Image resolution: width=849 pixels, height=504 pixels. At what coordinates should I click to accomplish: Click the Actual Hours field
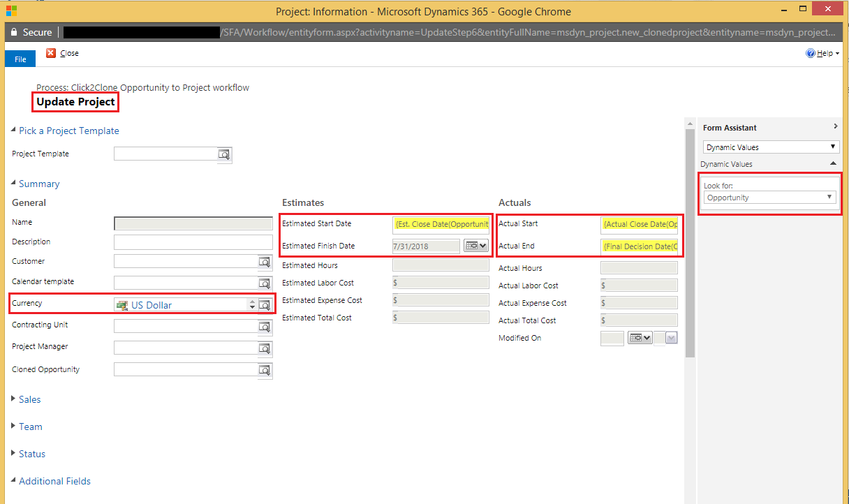pyautogui.click(x=639, y=268)
